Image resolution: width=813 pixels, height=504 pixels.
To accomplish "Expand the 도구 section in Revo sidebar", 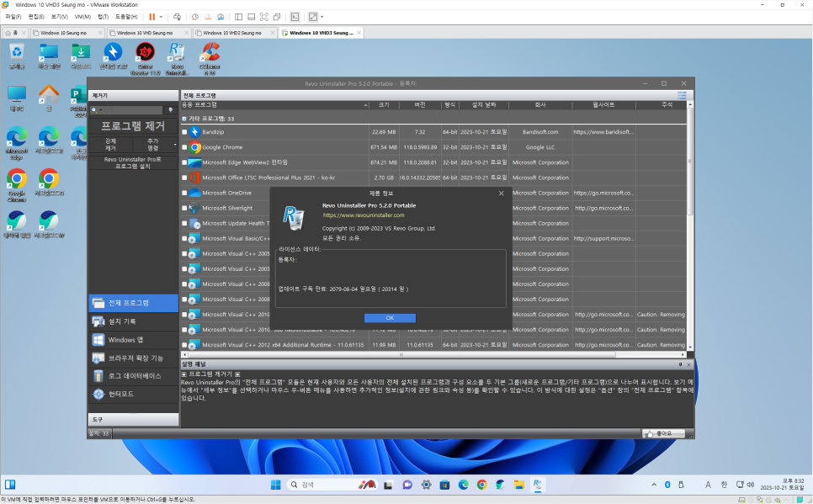I will 133,419.
